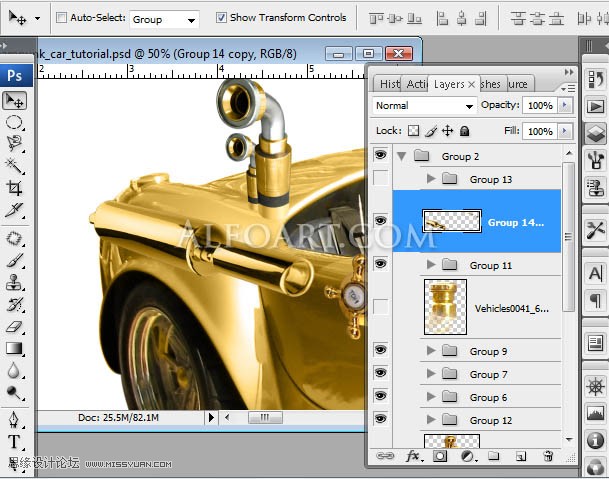Switch to the History tab
This screenshot has width=609, height=479.
tap(389, 84)
